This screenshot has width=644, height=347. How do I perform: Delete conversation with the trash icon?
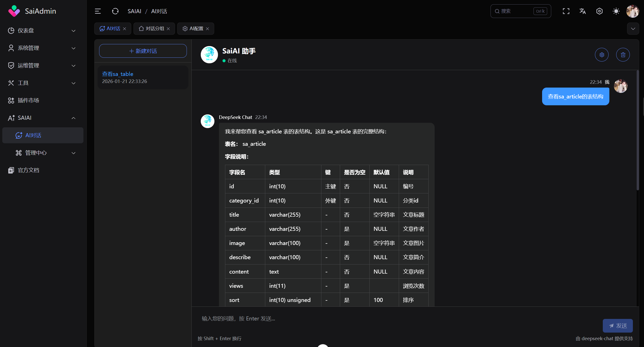pos(623,55)
